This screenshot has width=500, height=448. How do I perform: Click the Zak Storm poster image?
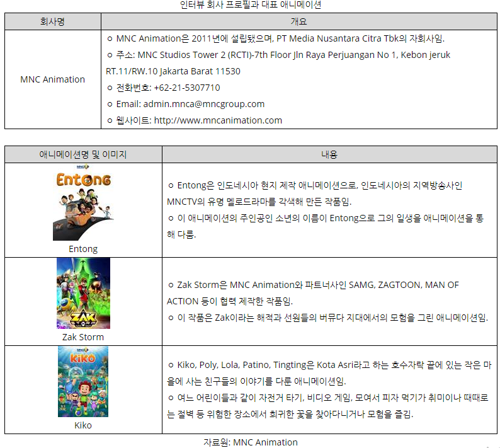pyautogui.click(x=83, y=293)
